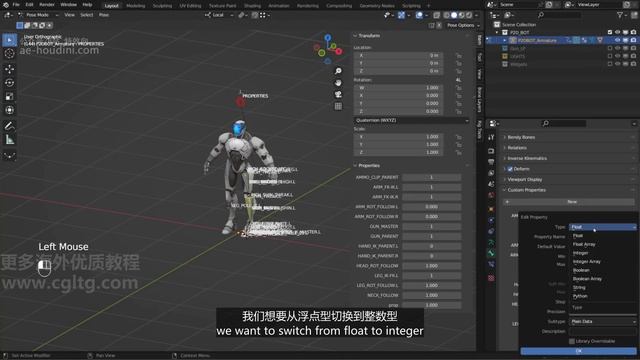The height and width of the screenshot is (360, 640).
Task: Open the Tool properties tab icon
Action: [x=491, y=138]
